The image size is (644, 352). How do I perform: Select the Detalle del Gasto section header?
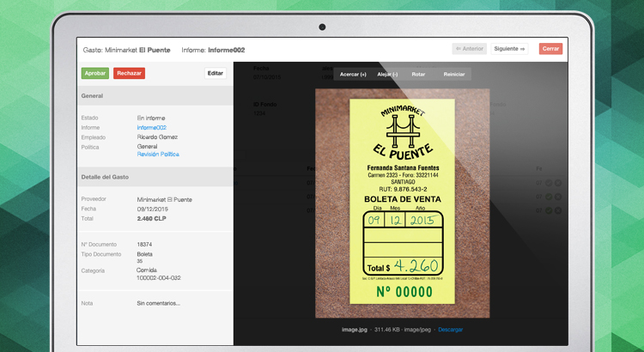155,177
